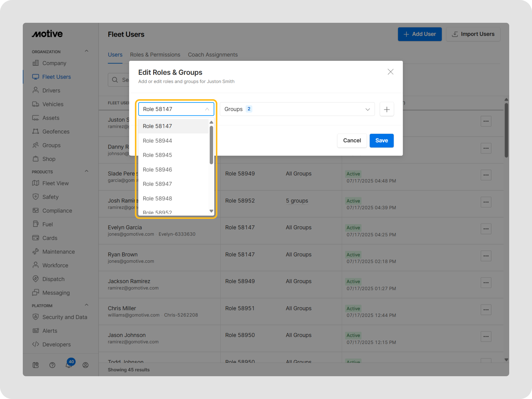Open the Coach Assignments tab
This screenshot has height=399, width=532.
pyautogui.click(x=213, y=55)
